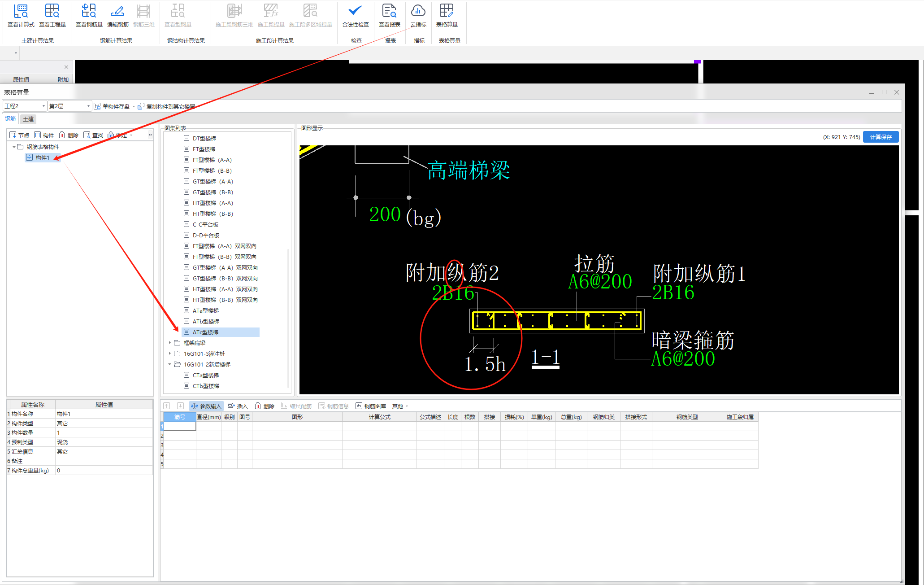Open 其他 dropdown in rebar toolbar

coord(400,406)
